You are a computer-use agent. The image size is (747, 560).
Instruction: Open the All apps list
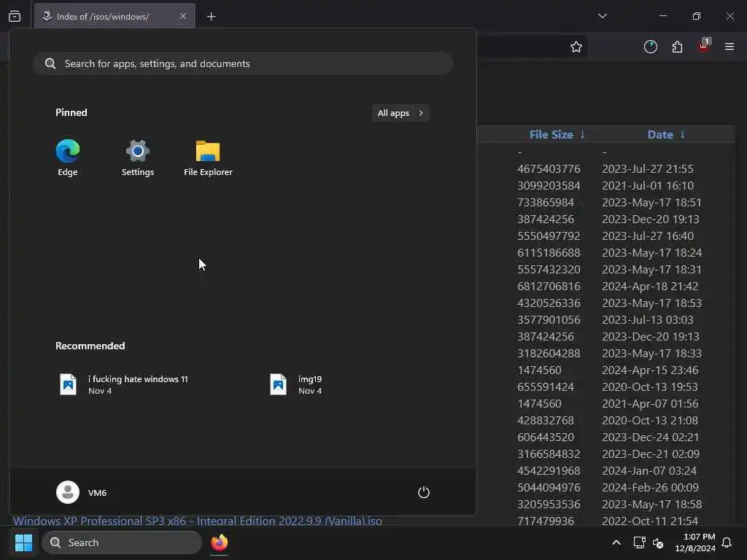400,113
